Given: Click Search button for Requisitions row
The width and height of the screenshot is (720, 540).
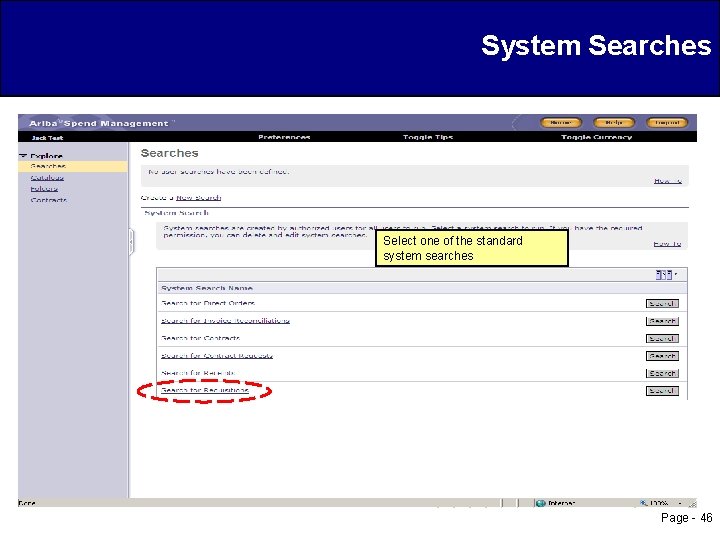Looking at the screenshot, I should [662, 391].
